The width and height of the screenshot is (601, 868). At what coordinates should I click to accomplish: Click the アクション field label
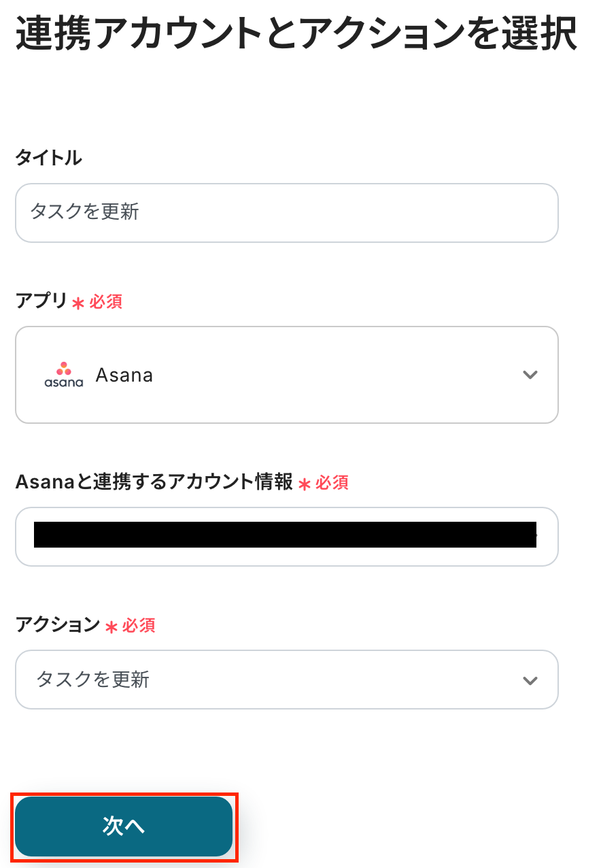click(58, 625)
